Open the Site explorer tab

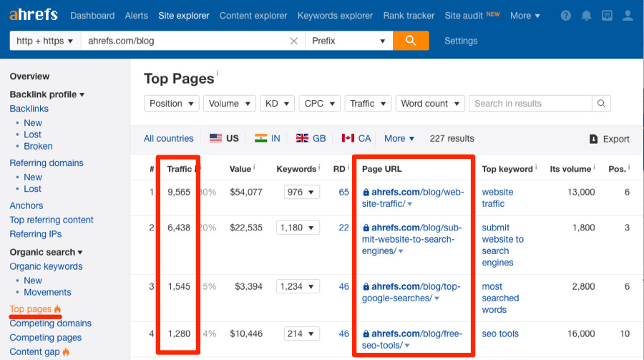[x=184, y=16]
